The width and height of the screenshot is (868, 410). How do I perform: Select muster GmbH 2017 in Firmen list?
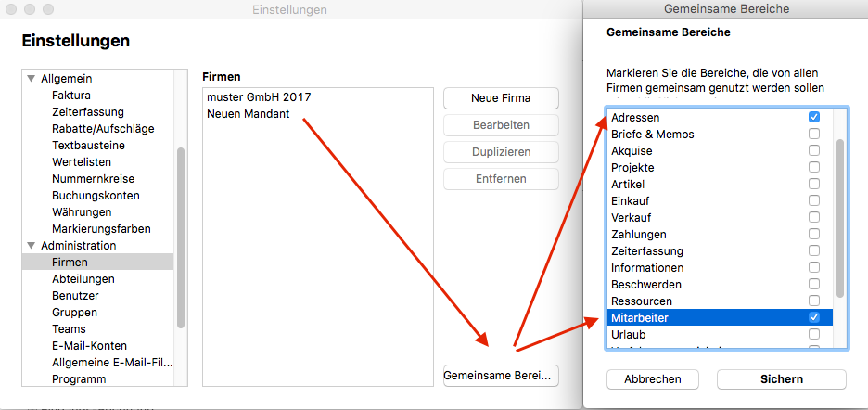[259, 97]
